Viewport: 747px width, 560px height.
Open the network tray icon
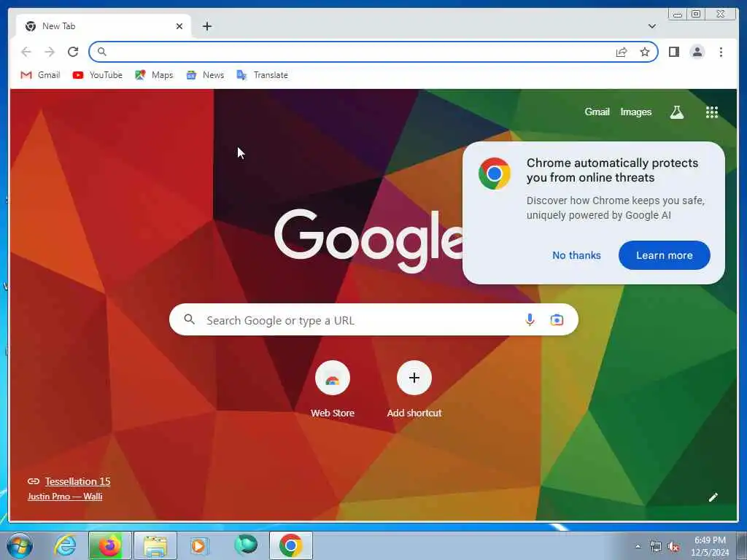point(656,547)
